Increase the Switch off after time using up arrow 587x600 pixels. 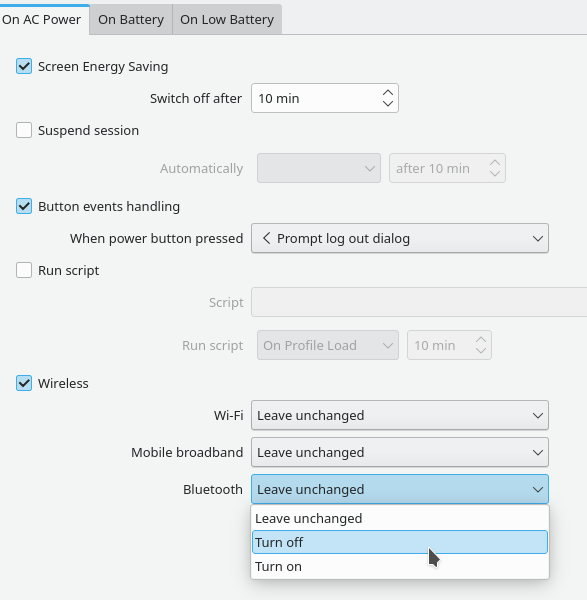pos(388,93)
